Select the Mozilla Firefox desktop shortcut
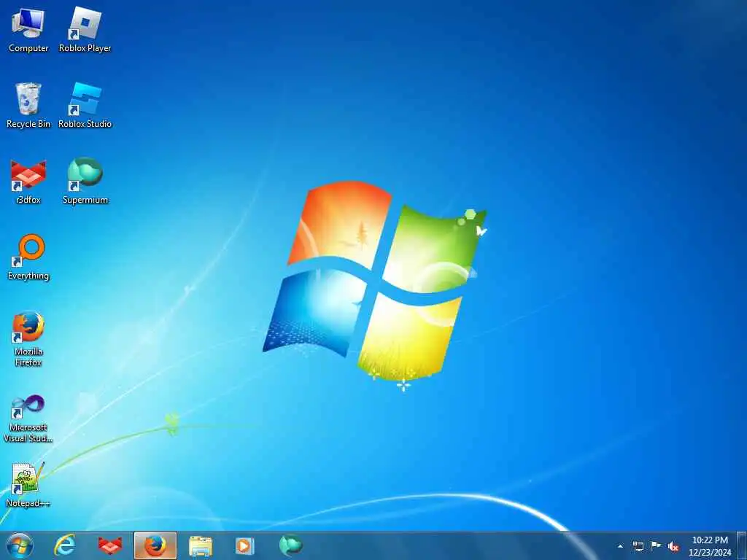This screenshot has height=560, width=747. coord(28,338)
